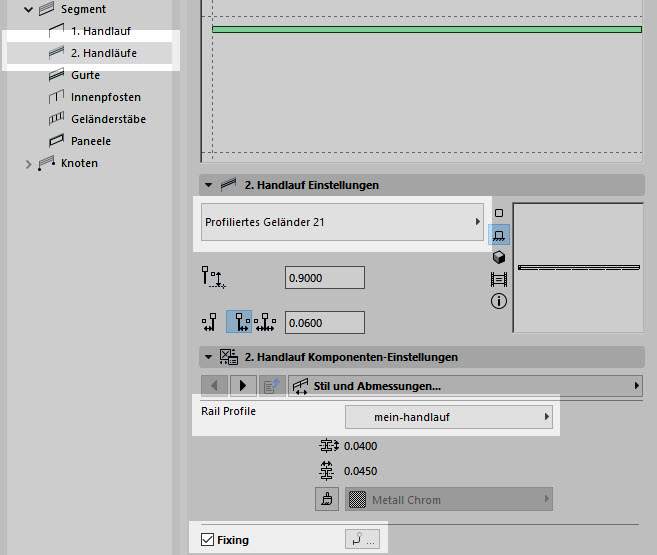Choose the both-sides offset option
657x555 pixels.
pos(265,322)
